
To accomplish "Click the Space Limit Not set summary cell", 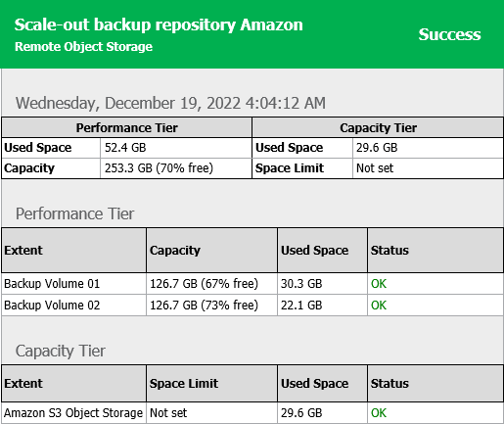I will (428, 168).
